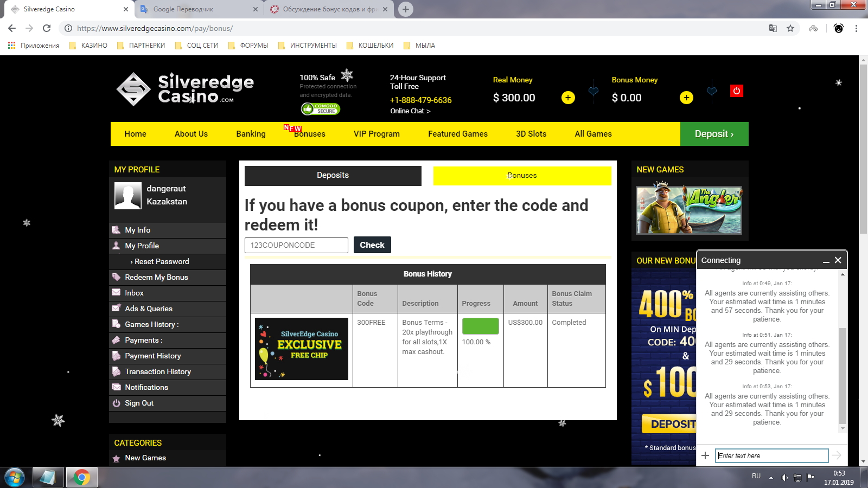Click the heart icon beside Bonus Money

click(x=712, y=92)
